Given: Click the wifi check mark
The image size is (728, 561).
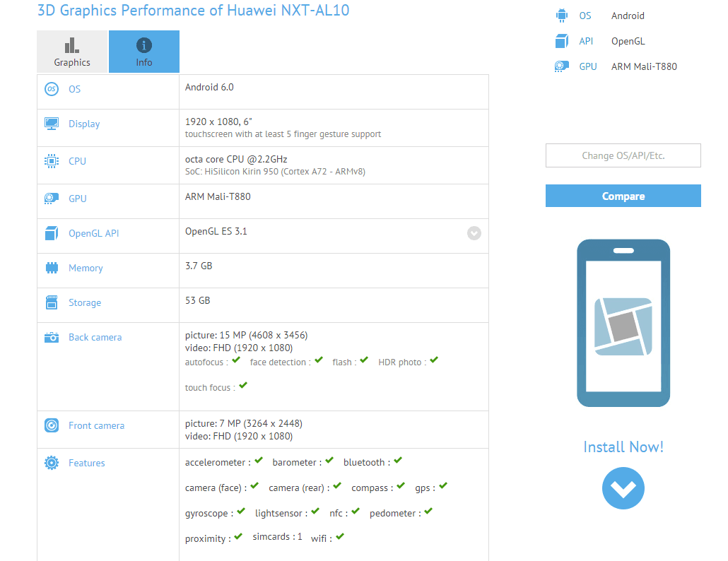Looking at the screenshot, I should [340, 537].
